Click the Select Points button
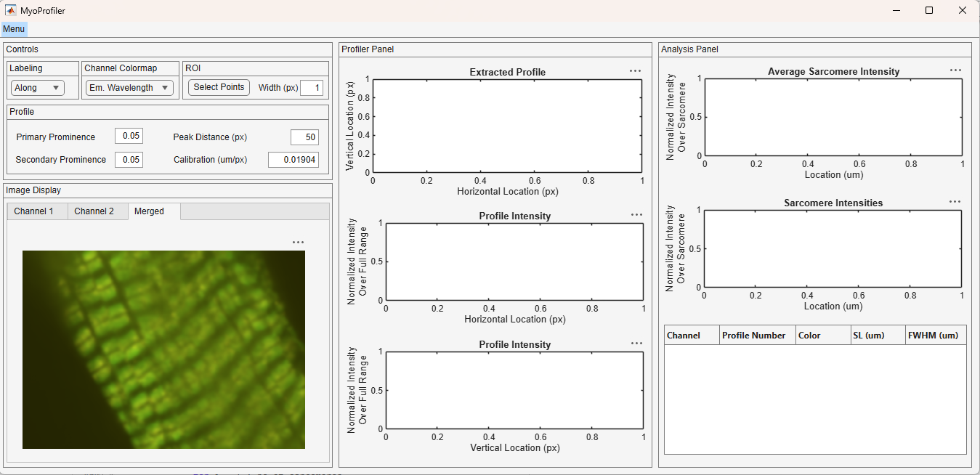 tap(219, 87)
